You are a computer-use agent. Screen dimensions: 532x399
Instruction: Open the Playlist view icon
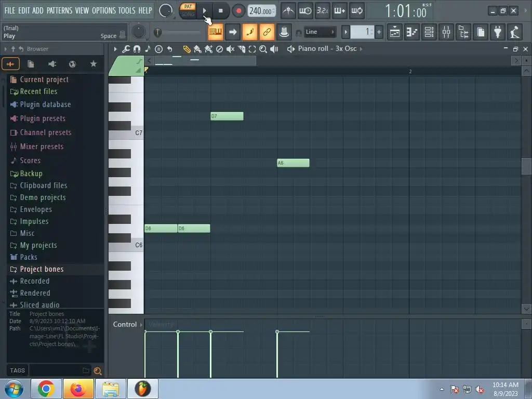tap(395, 32)
